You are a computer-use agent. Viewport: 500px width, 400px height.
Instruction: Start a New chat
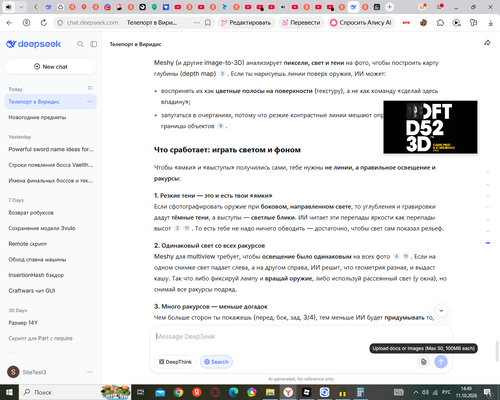click(51, 67)
